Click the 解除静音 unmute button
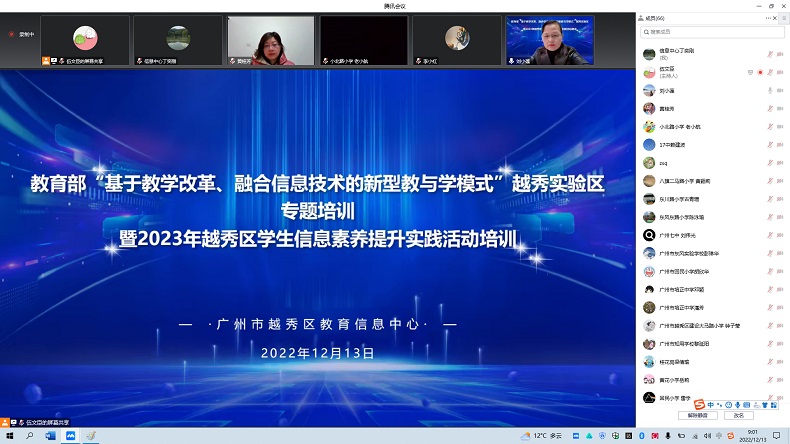790x444 pixels. (x=697, y=415)
